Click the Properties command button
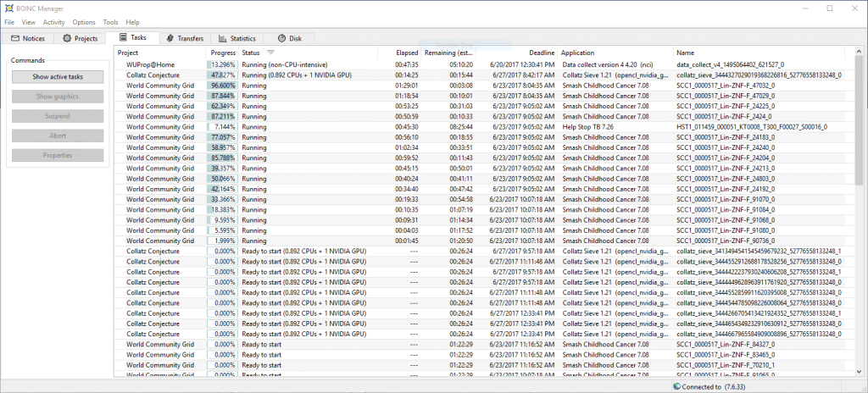 click(x=58, y=156)
